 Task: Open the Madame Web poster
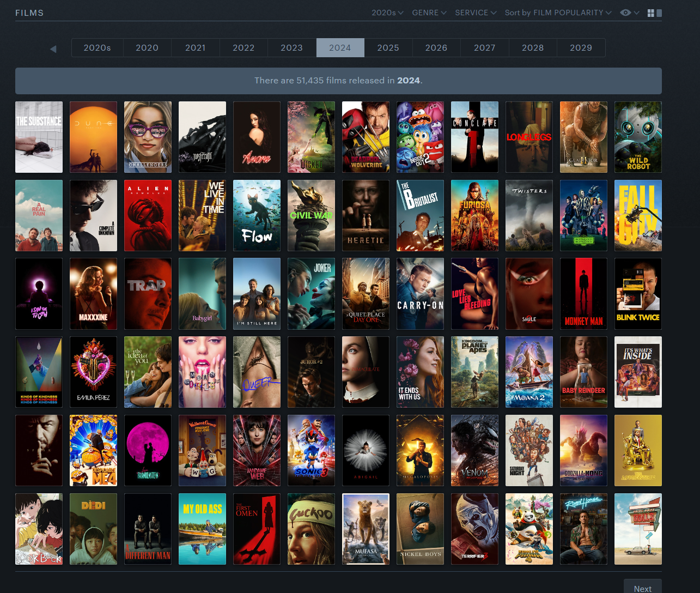point(257,451)
